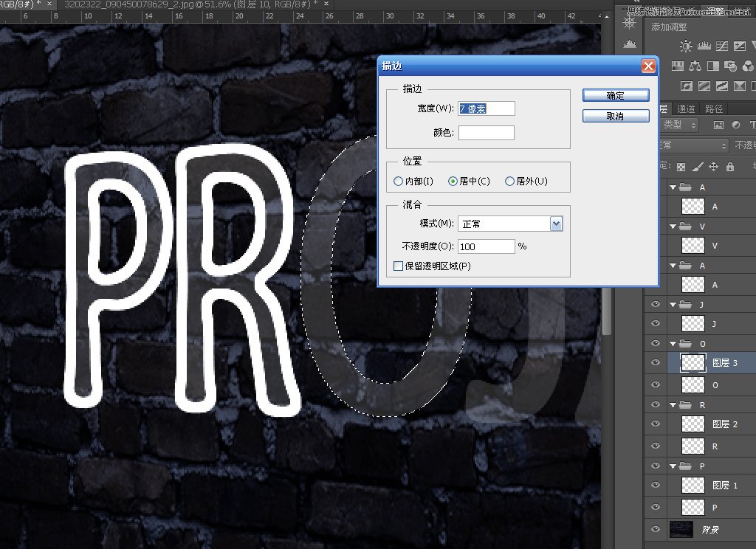Select the 图层 3 layer thumbnail
This screenshot has height=549, width=756.
[x=692, y=362]
